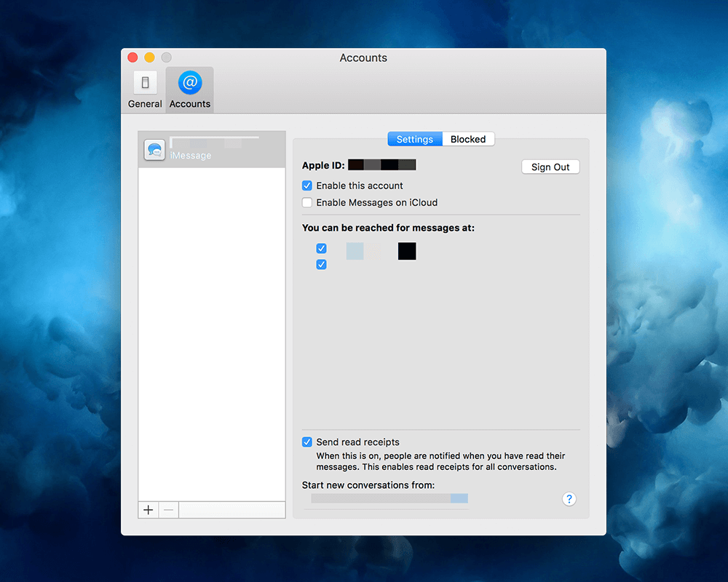
Task: Click the Sign Out button
Action: (550, 167)
